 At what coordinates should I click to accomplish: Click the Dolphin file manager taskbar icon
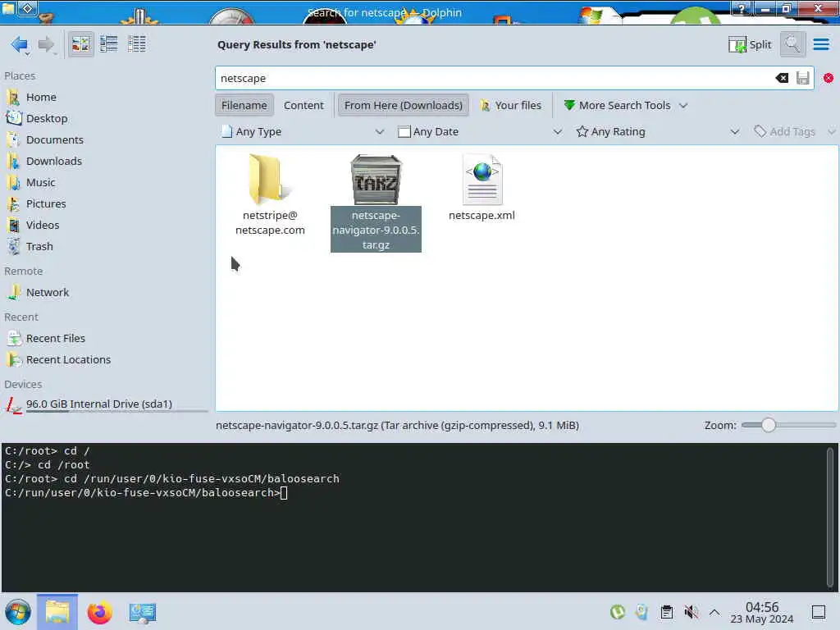[x=57, y=612]
